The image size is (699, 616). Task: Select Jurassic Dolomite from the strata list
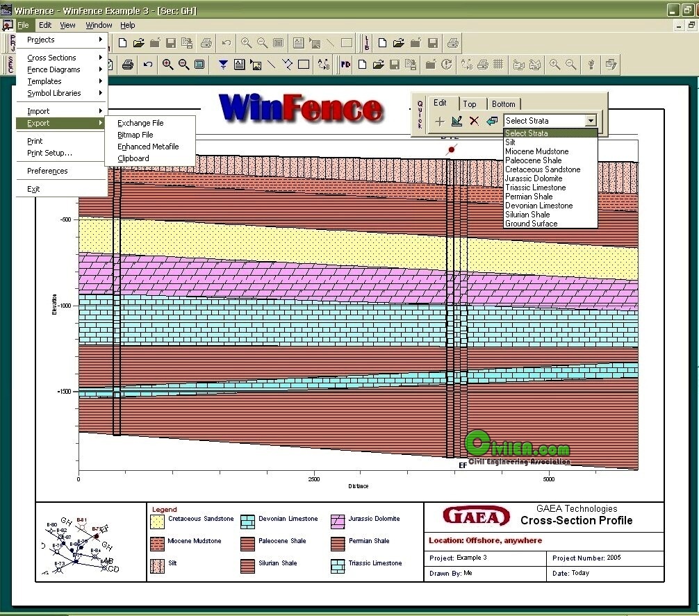(550, 178)
